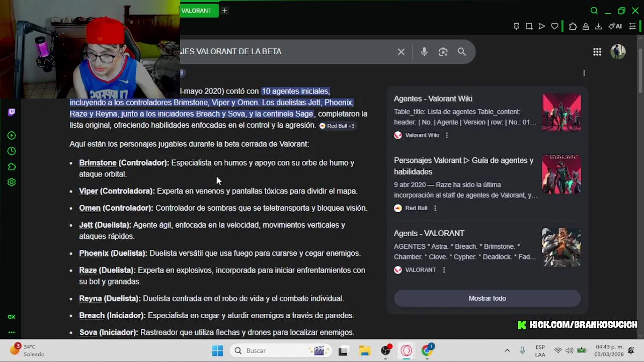Open the sidebar player icon below Twitch
The image size is (644, 362).
point(12,135)
